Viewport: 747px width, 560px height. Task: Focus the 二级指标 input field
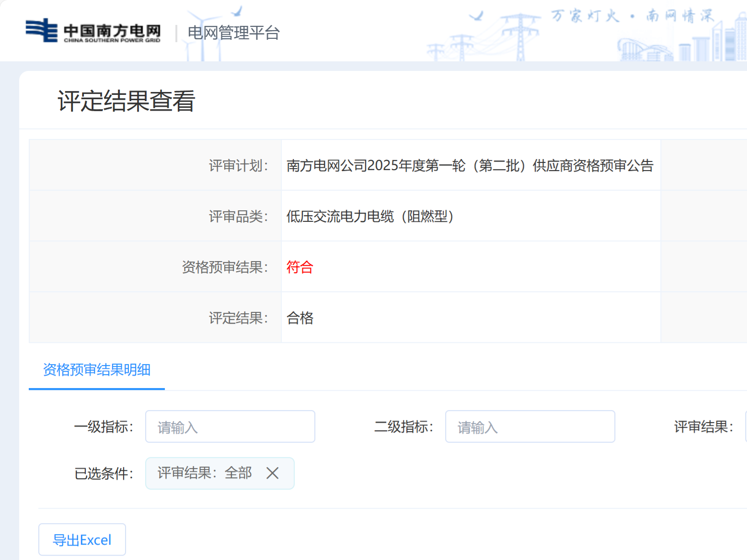tap(529, 426)
